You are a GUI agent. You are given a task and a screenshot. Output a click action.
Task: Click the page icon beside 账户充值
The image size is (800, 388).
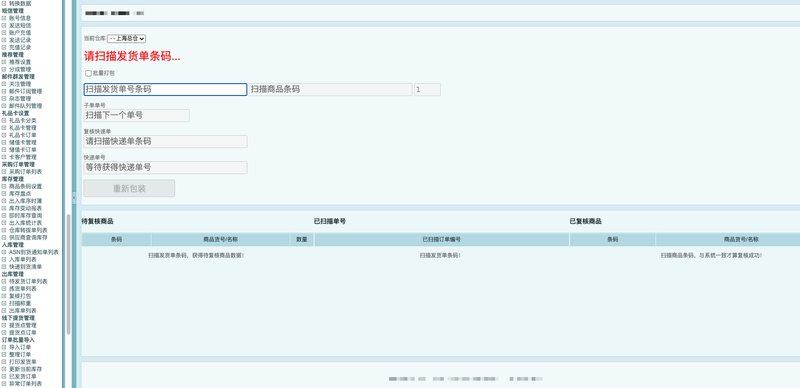(x=4, y=33)
